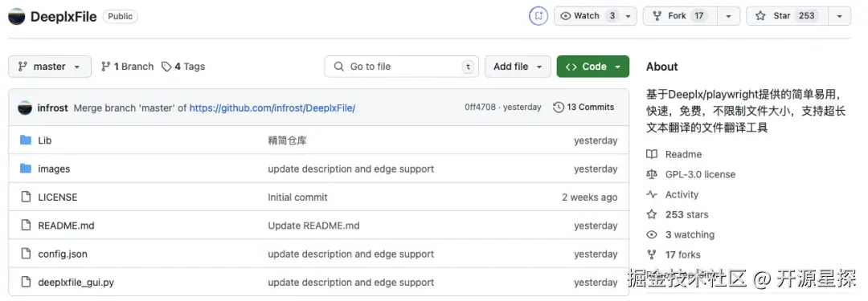Click the stars icon in About

coord(652,214)
